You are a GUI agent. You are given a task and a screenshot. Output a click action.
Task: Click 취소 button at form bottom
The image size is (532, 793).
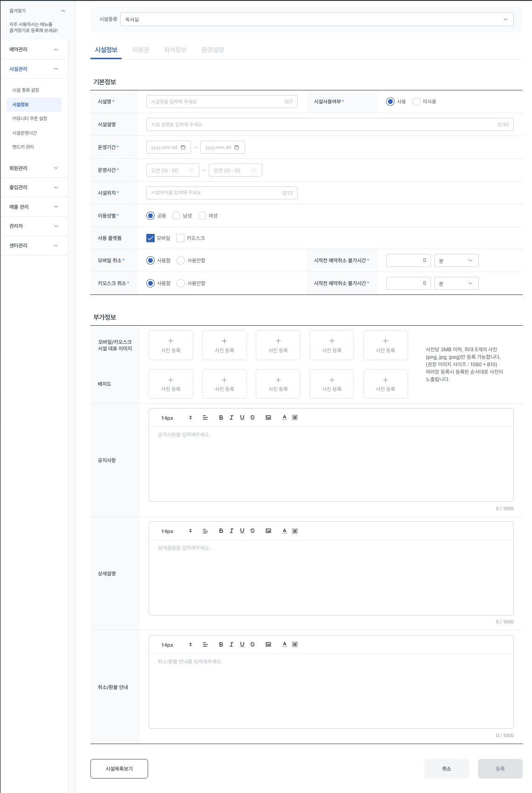pyautogui.click(x=446, y=769)
